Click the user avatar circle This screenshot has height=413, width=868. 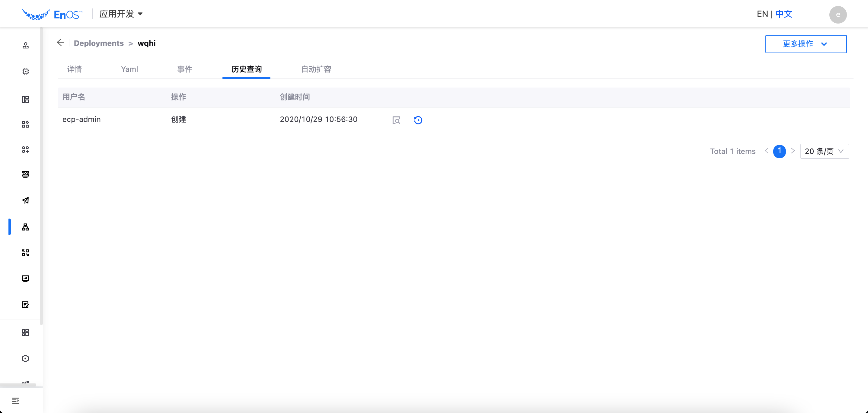pos(838,14)
